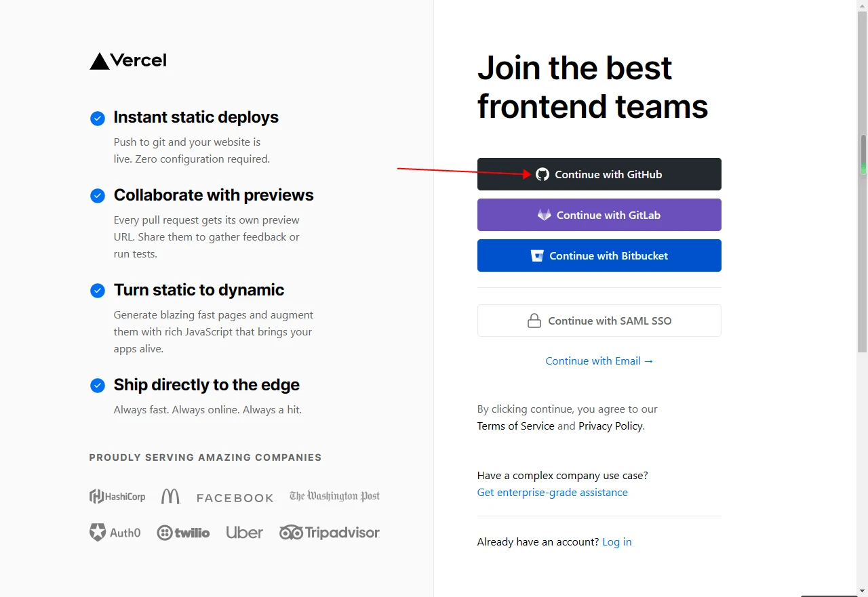Image resolution: width=868 pixels, height=597 pixels.
Task: Click the SAML SSO lock icon
Action: [534, 321]
